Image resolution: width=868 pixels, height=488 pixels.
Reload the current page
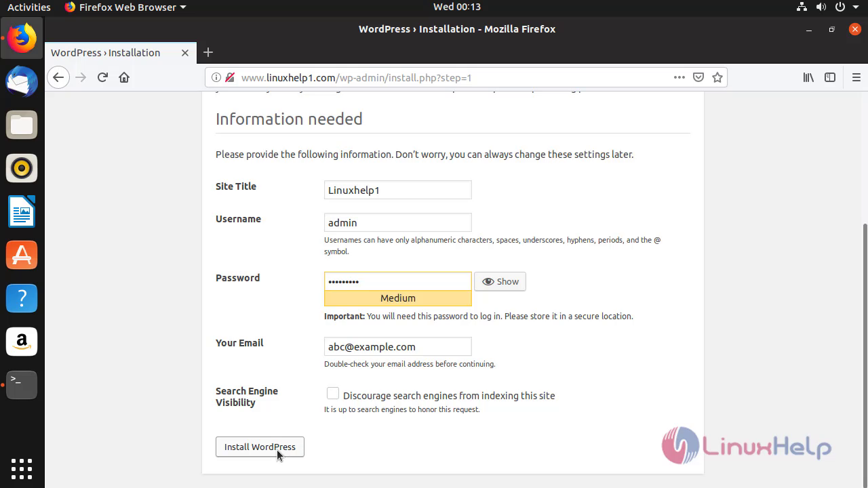click(102, 77)
